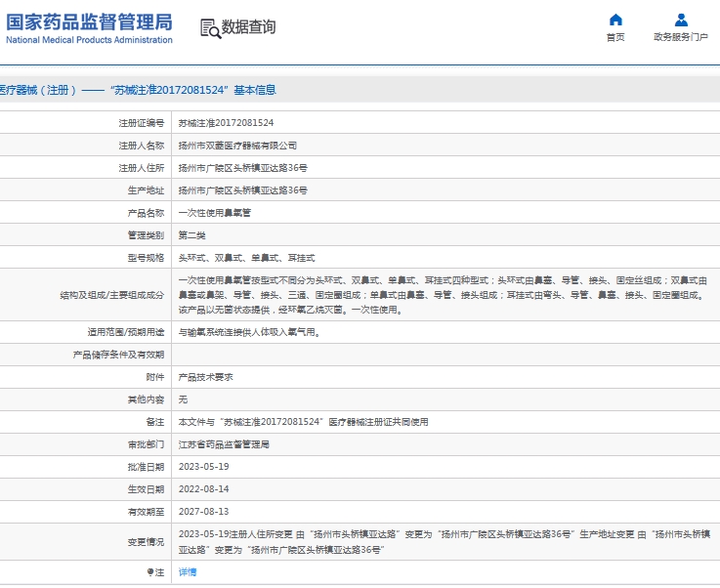720x588 pixels.
Task: Click the 政务服务门户 text link
Action: [x=681, y=37]
